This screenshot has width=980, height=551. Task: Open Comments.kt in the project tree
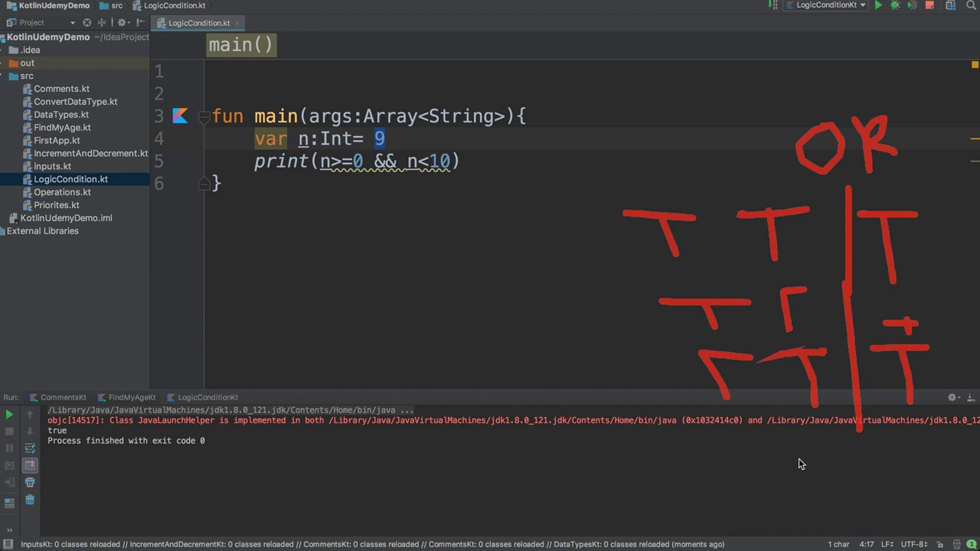(x=61, y=89)
